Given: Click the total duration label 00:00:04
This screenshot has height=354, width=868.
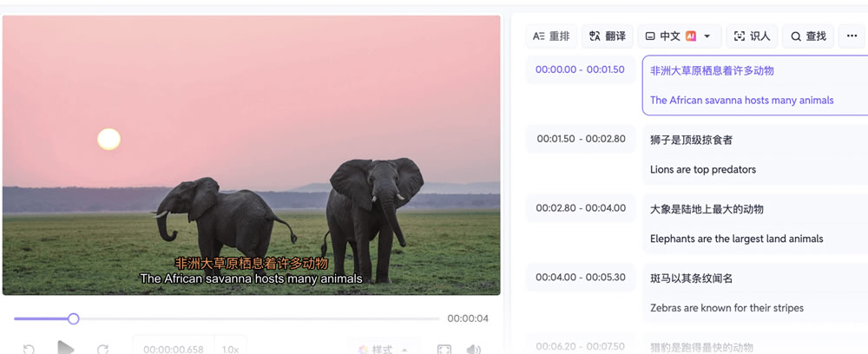Looking at the screenshot, I should coord(468,318).
